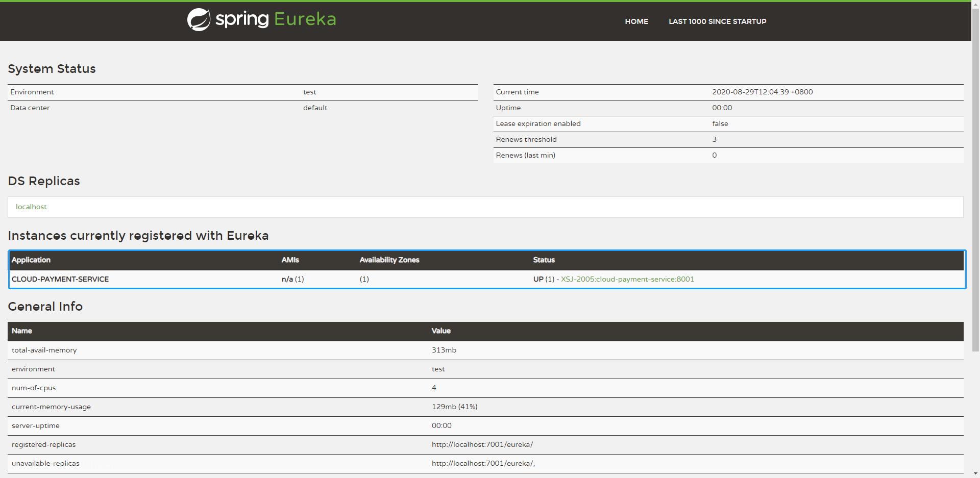Select the unavailable-replicas URL value
Image resolution: width=980 pixels, height=478 pixels.
483,463
